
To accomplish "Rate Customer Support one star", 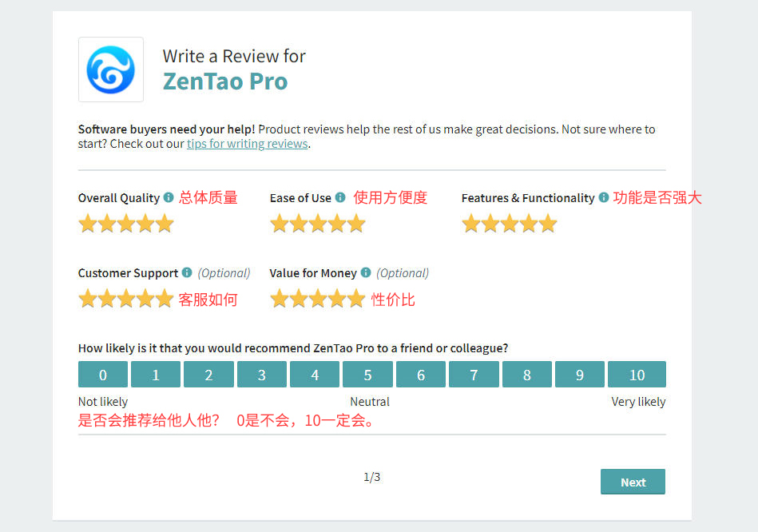I will (x=88, y=299).
